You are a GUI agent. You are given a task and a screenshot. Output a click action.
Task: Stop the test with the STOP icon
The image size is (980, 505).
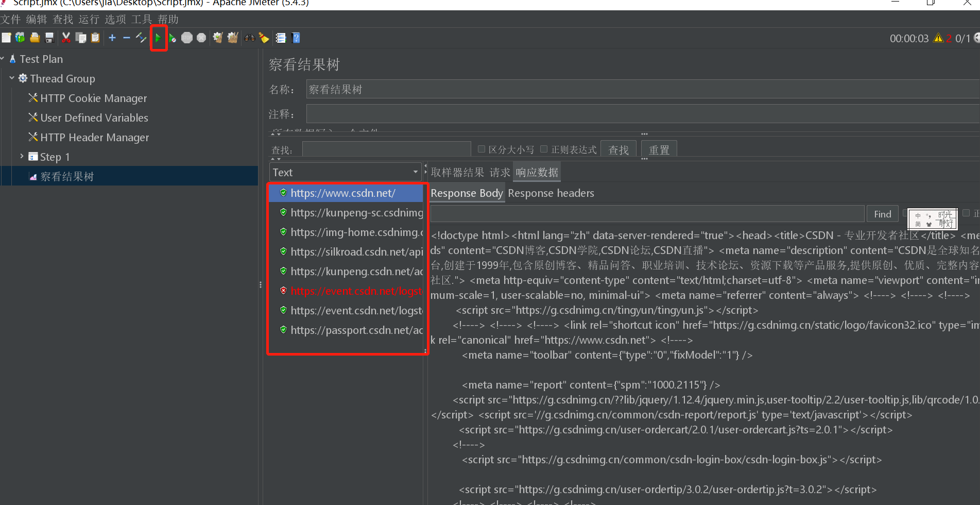coord(187,38)
